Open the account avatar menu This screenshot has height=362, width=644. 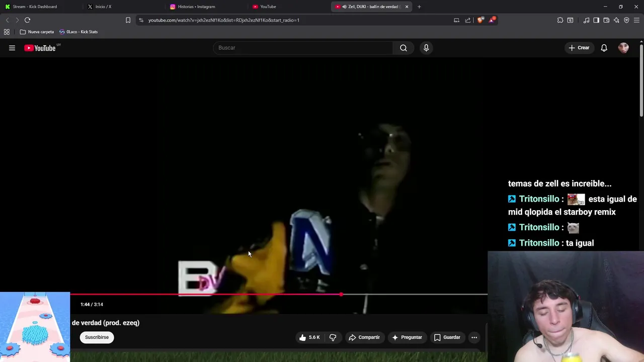623,48
